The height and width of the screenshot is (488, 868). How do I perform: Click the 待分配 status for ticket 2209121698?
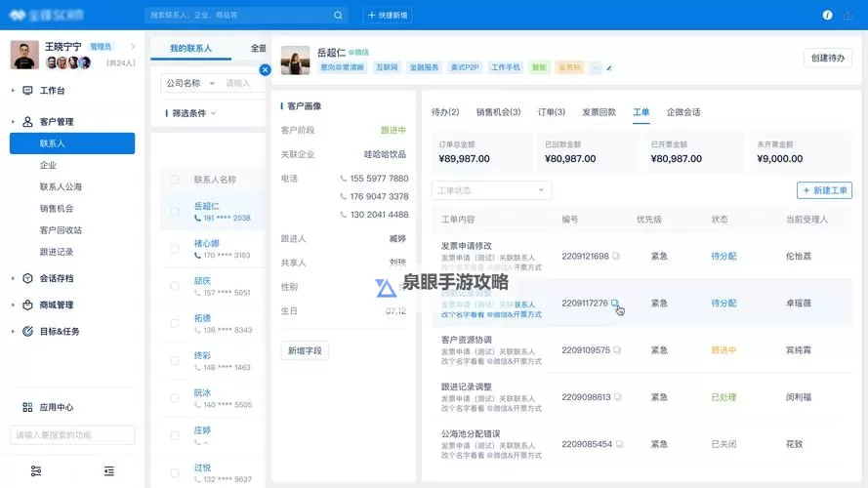click(723, 256)
